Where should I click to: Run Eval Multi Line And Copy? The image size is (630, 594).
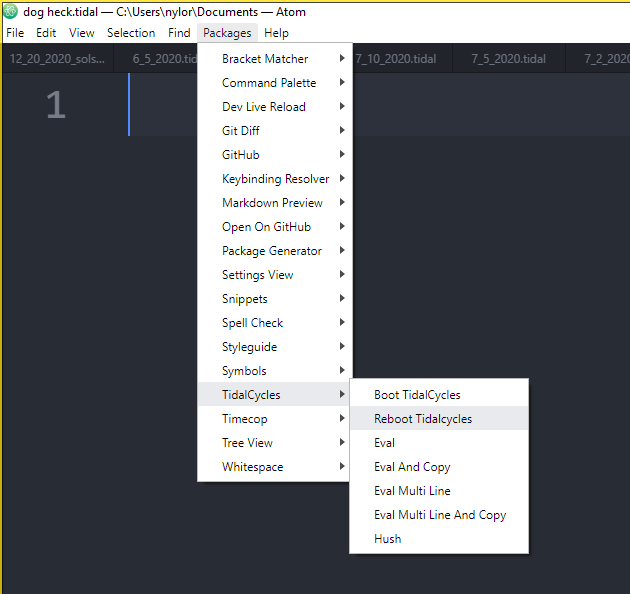[x=439, y=515]
